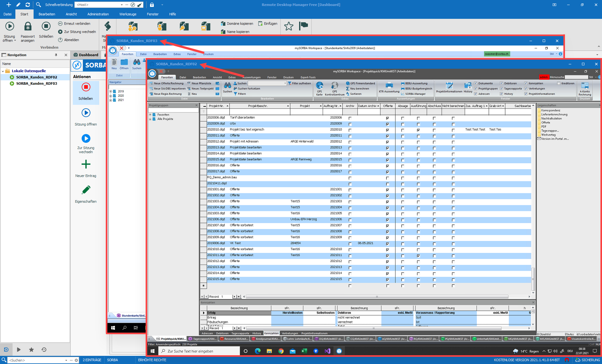This screenshot has width=602, height=364.
Task: Click the Sitzung öffnen play icon in ribbon
Action: [9, 26]
